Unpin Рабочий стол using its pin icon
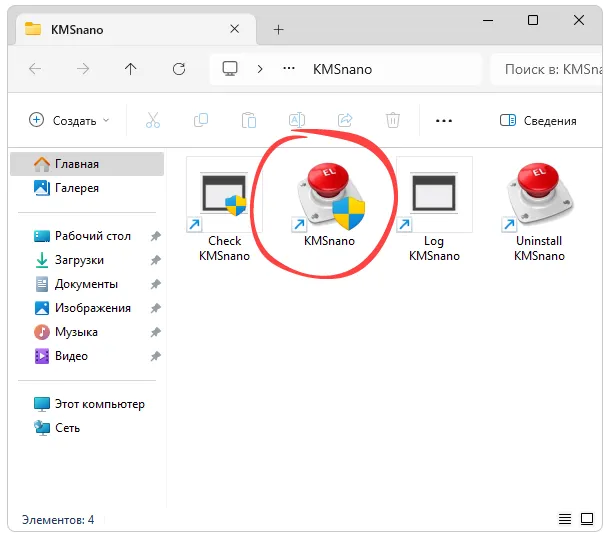The image size is (607, 538). click(156, 236)
